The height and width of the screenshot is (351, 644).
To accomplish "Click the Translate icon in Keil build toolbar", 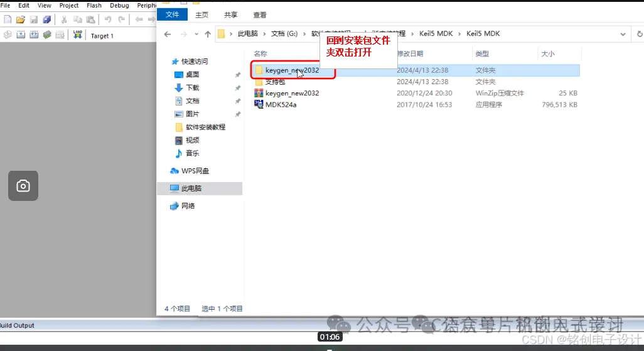I will pos(8,35).
